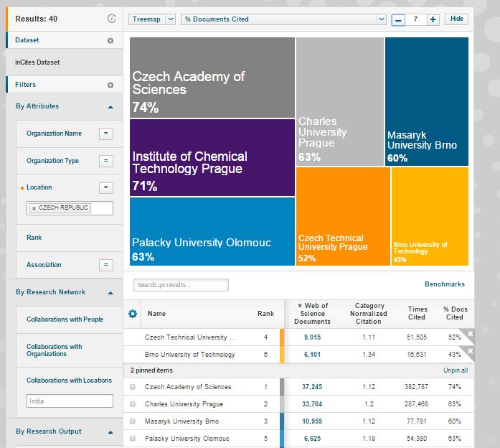Select the Association filter
Screen dimensions: 500x448
coord(44,264)
